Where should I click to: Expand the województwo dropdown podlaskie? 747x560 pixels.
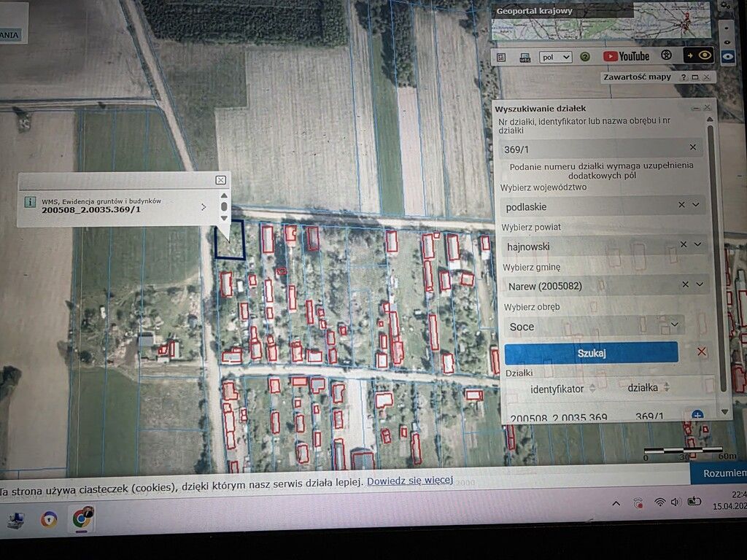tap(696, 205)
